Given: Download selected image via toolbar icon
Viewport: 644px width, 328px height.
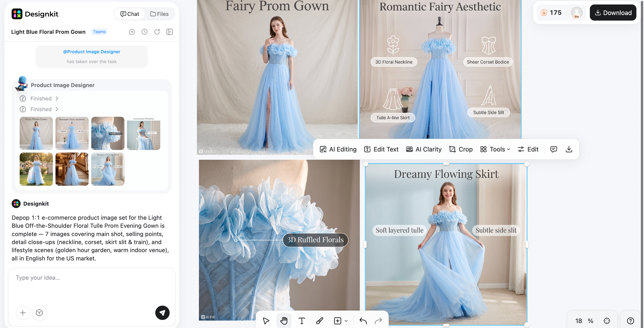Looking at the screenshot, I should 569,149.
